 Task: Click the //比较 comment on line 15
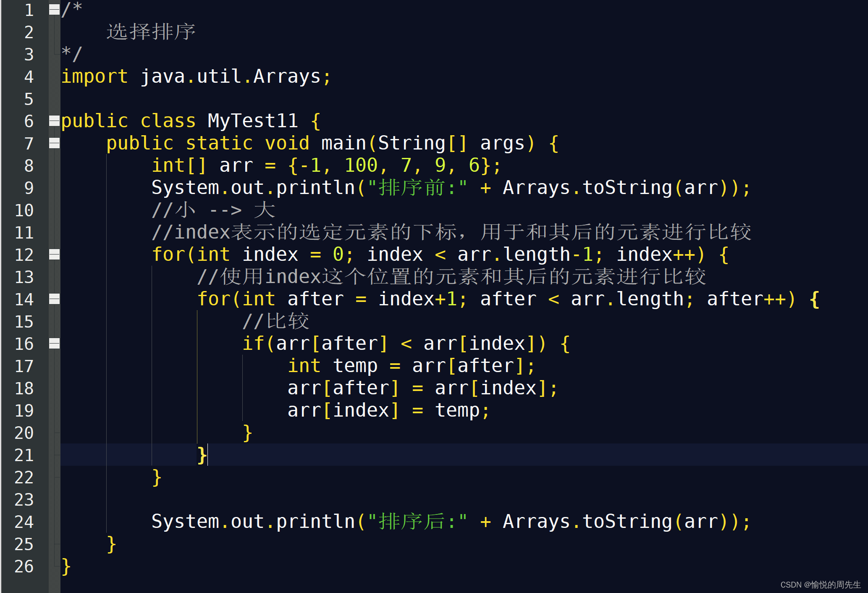point(275,321)
